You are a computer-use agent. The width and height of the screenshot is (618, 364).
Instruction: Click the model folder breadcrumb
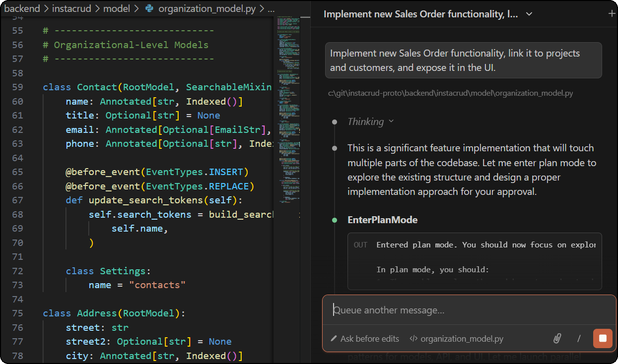118,8
